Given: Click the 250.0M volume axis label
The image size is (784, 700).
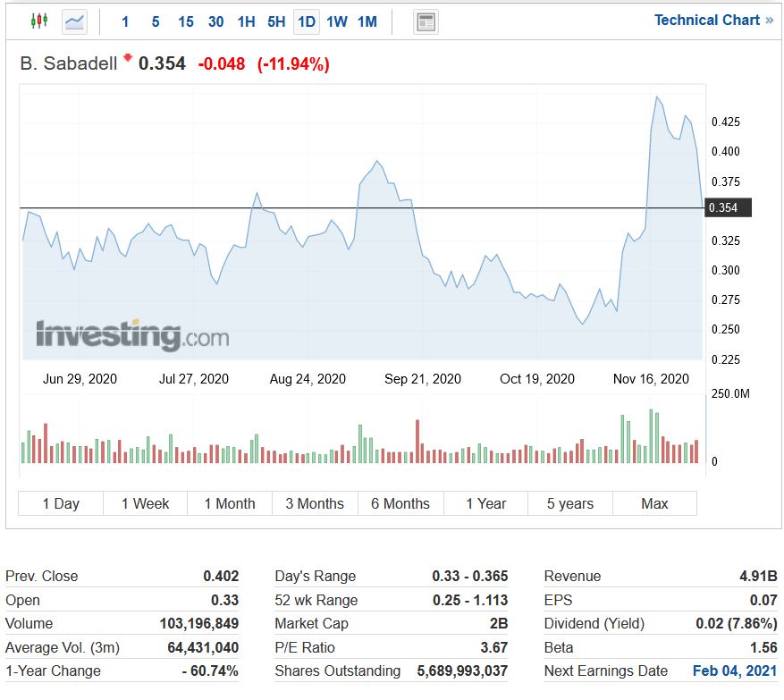Looking at the screenshot, I should (x=730, y=394).
